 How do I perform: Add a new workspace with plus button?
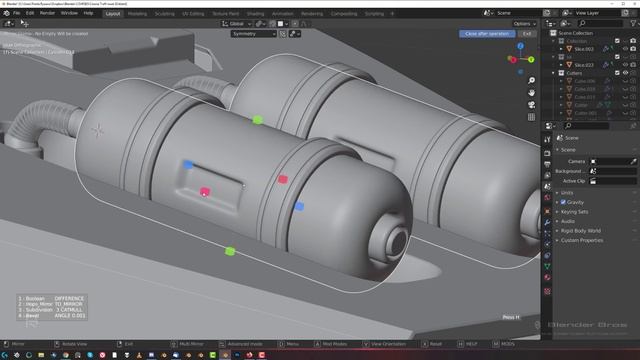pos(392,13)
